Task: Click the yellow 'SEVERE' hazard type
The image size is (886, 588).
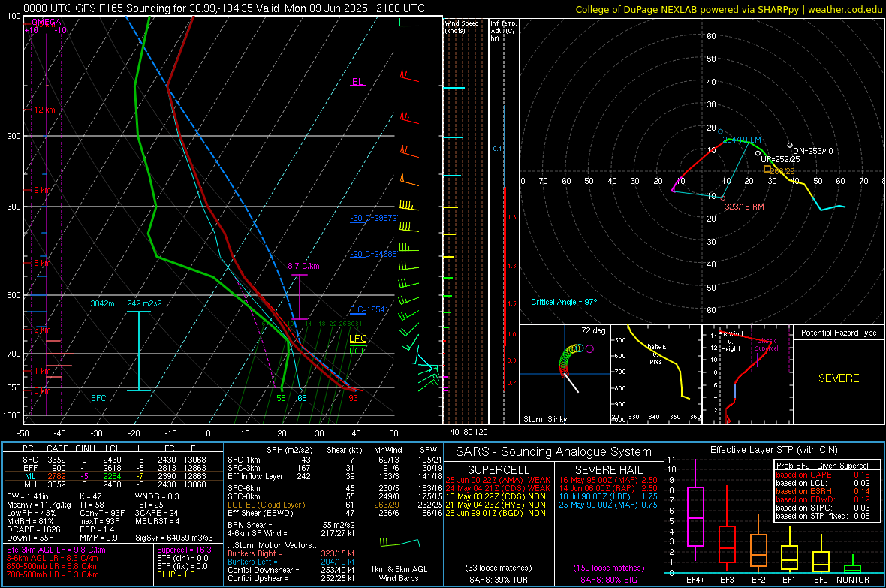Action: click(x=839, y=378)
